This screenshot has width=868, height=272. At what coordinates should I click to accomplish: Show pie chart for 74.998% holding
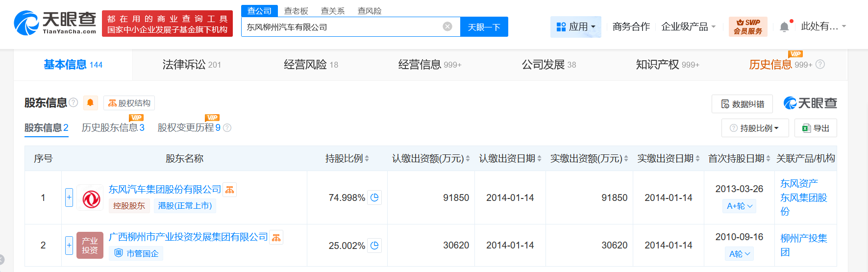(x=374, y=198)
